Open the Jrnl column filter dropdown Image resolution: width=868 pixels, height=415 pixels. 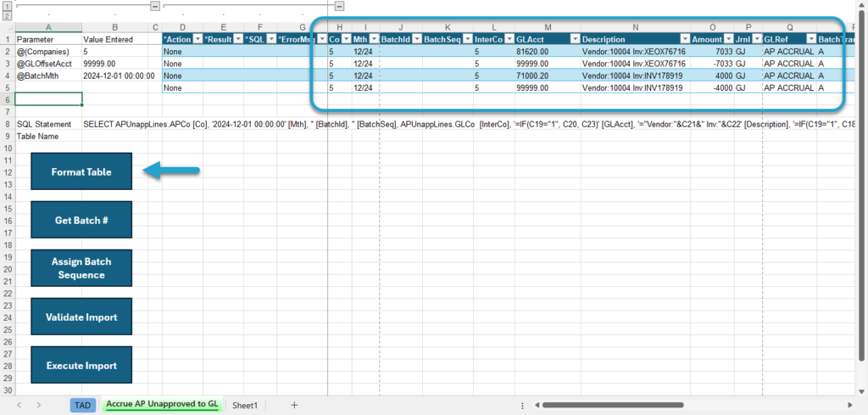(x=757, y=39)
